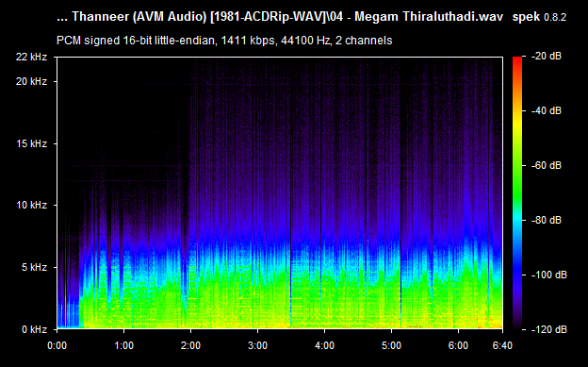This screenshot has height=367, width=588.
Task: Click the 5 kHz frequency axis label
Action: point(34,267)
